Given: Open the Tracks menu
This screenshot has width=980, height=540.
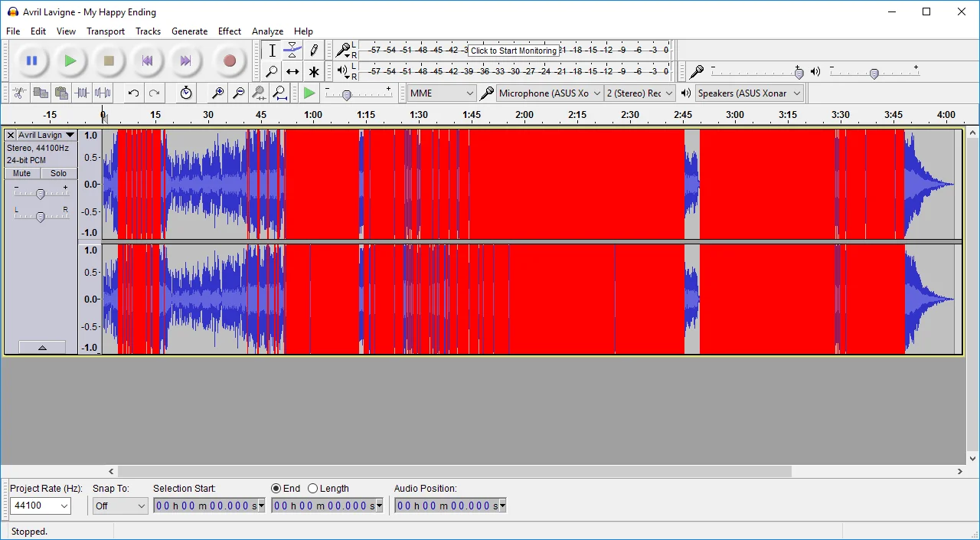Looking at the screenshot, I should 148,31.
